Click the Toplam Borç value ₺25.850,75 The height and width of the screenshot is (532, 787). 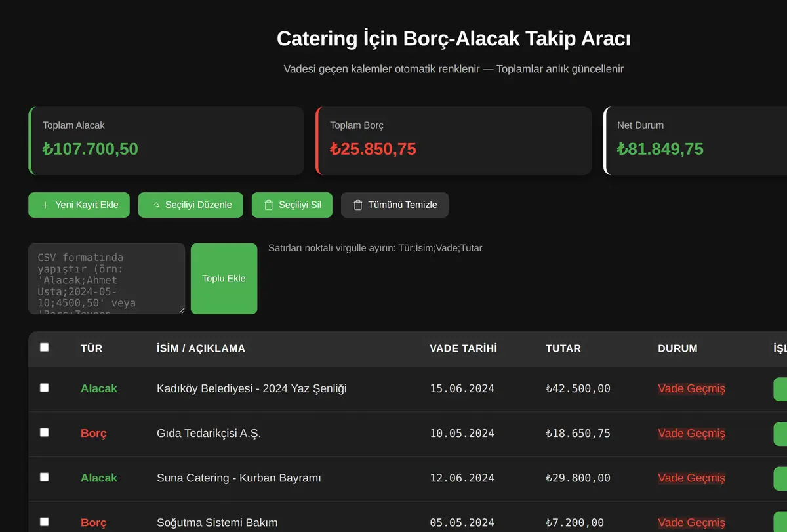point(373,149)
